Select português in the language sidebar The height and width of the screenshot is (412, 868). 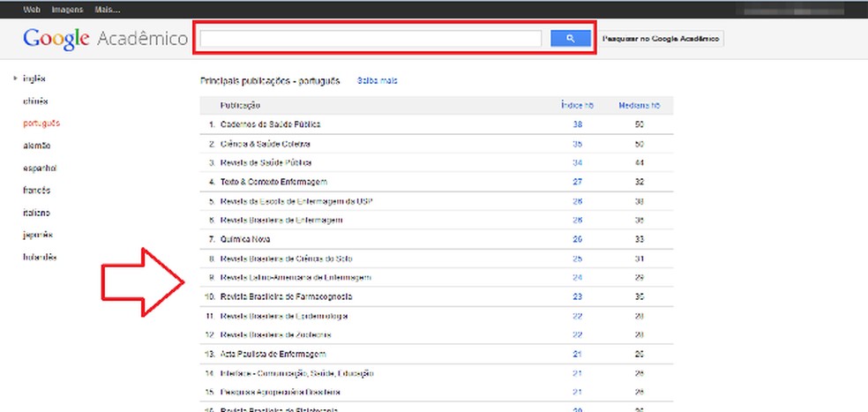click(x=41, y=124)
